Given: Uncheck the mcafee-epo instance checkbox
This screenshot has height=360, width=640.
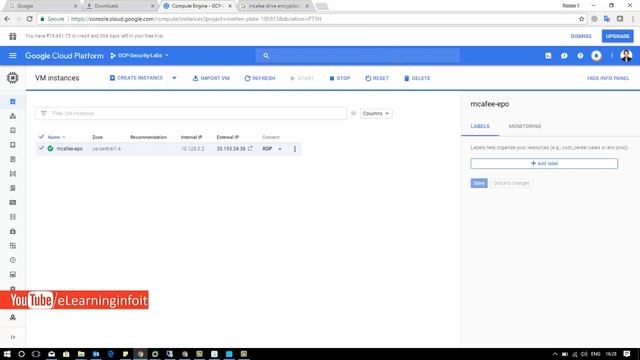Looking at the screenshot, I should [41, 149].
